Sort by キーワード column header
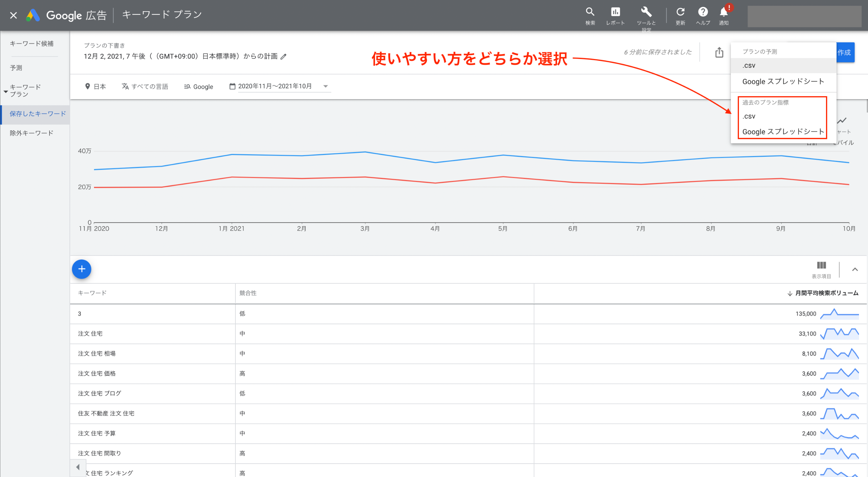 92,293
